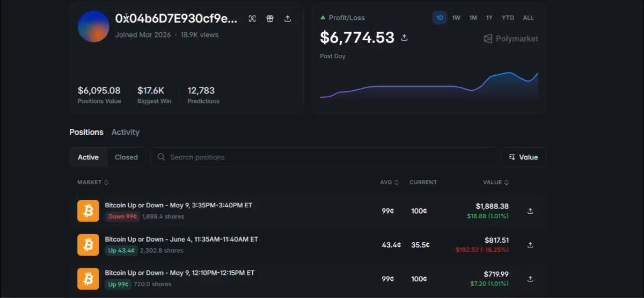Click the profit/loss line chart
The width and height of the screenshot is (644, 298).
429,86
